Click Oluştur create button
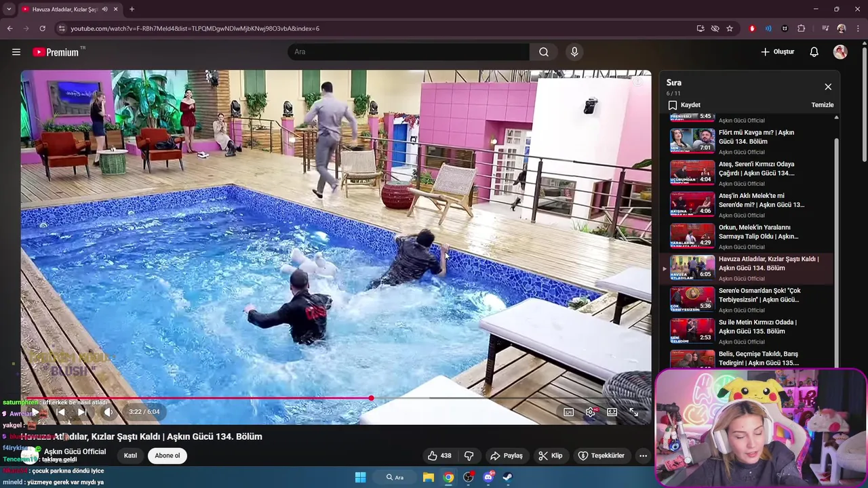Viewport: 868px width, 488px height. pos(777,52)
